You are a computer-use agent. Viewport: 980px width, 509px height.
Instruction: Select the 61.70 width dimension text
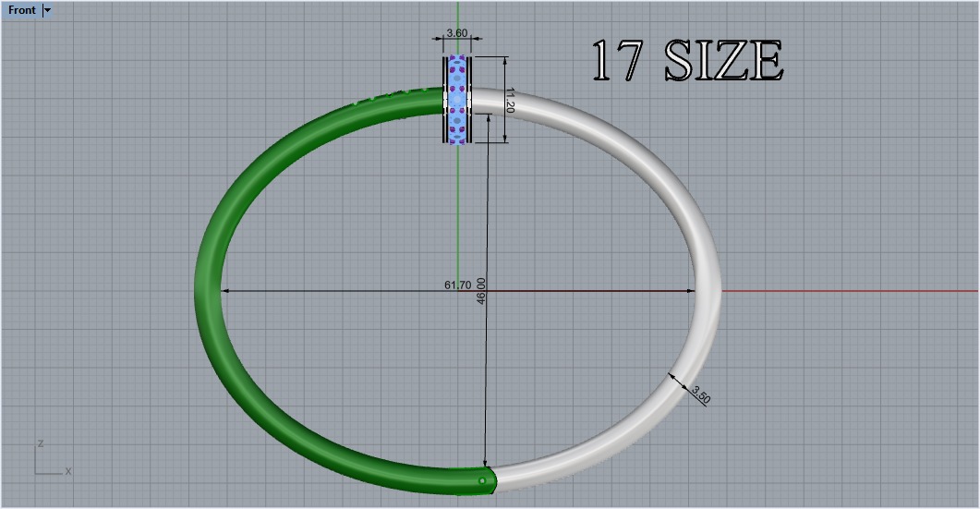point(457,285)
